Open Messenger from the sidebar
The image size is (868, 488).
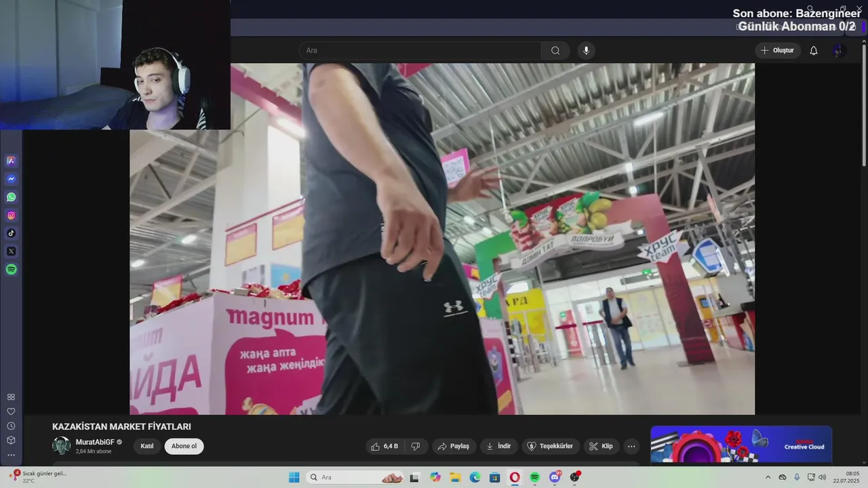pos(11,179)
